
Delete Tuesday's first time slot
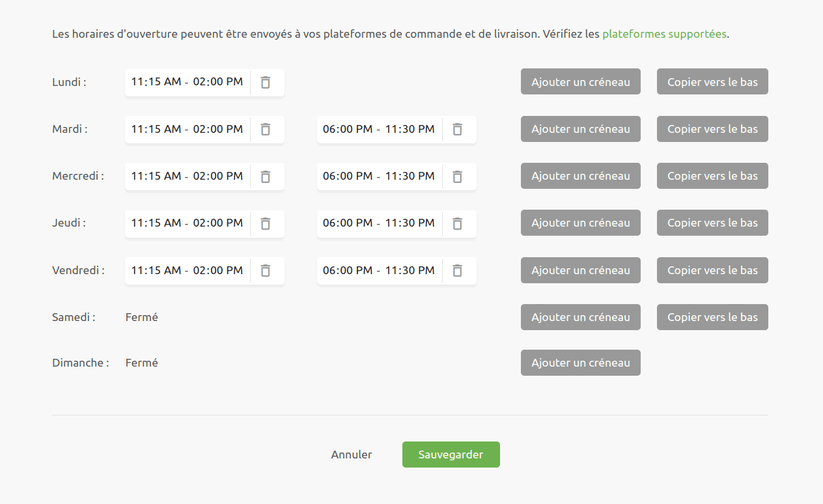click(x=266, y=129)
